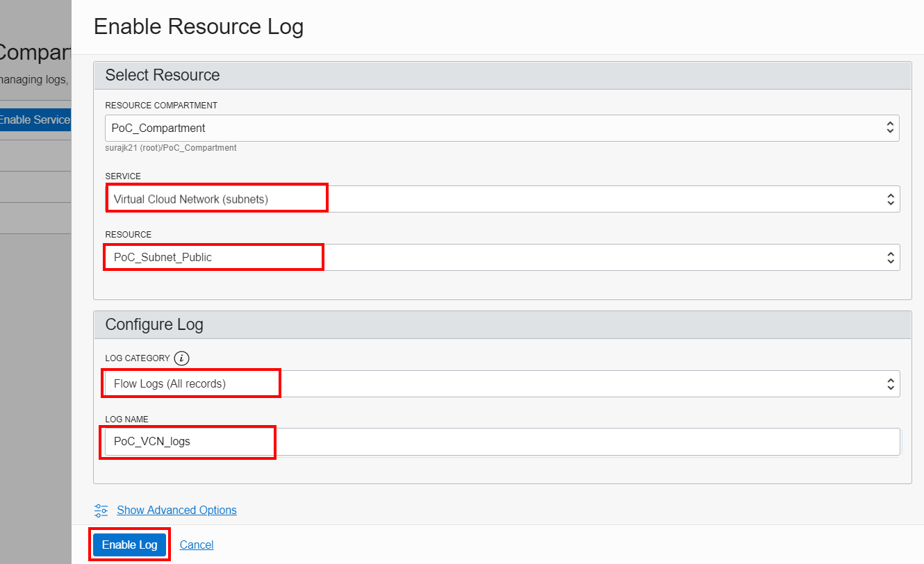Click the Resource field chevron icon
The width and height of the screenshot is (924, 564).
[890, 257]
